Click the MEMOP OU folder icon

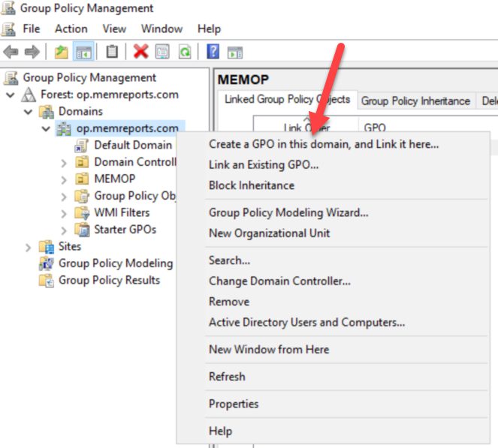click(x=82, y=179)
